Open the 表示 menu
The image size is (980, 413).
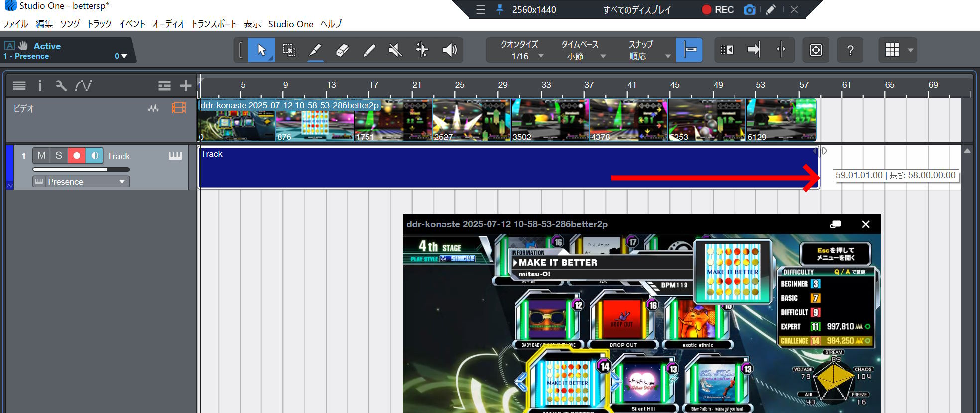252,24
